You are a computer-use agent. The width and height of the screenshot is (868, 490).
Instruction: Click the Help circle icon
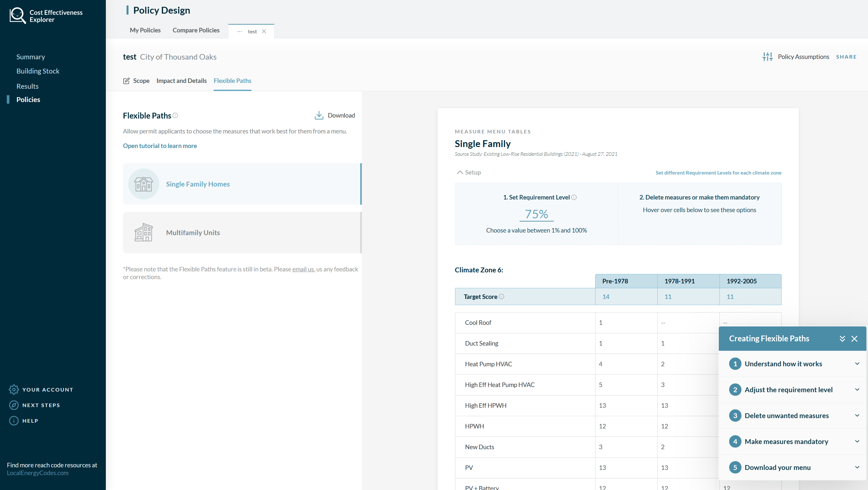(14, 421)
